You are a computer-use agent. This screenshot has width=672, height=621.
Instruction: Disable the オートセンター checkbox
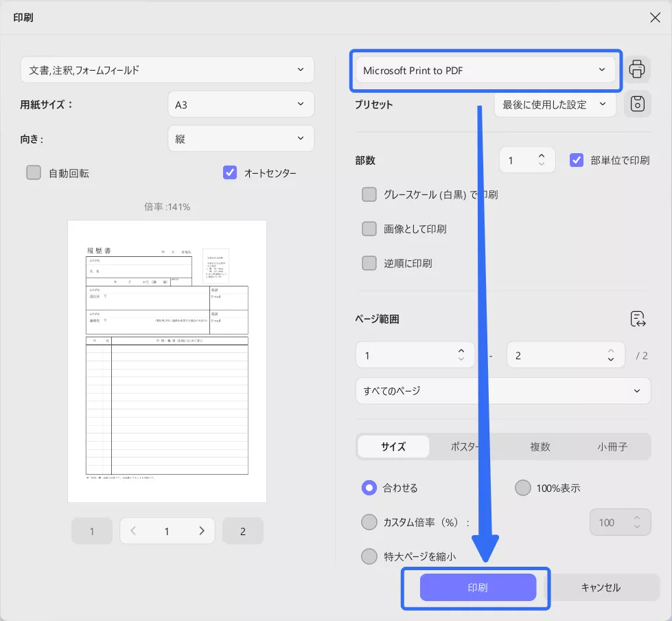coord(229,172)
